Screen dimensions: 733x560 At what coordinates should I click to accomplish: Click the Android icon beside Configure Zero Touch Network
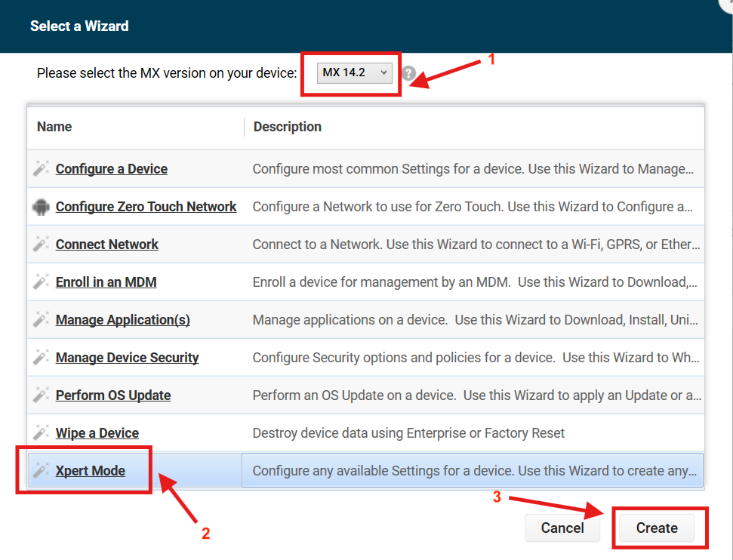click(x=41, y=207)
